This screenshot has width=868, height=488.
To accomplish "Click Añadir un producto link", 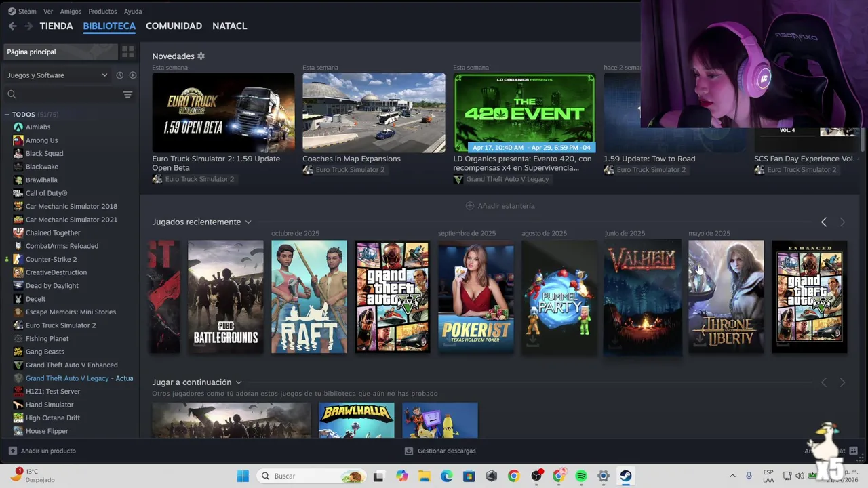I will pos(48,451).
